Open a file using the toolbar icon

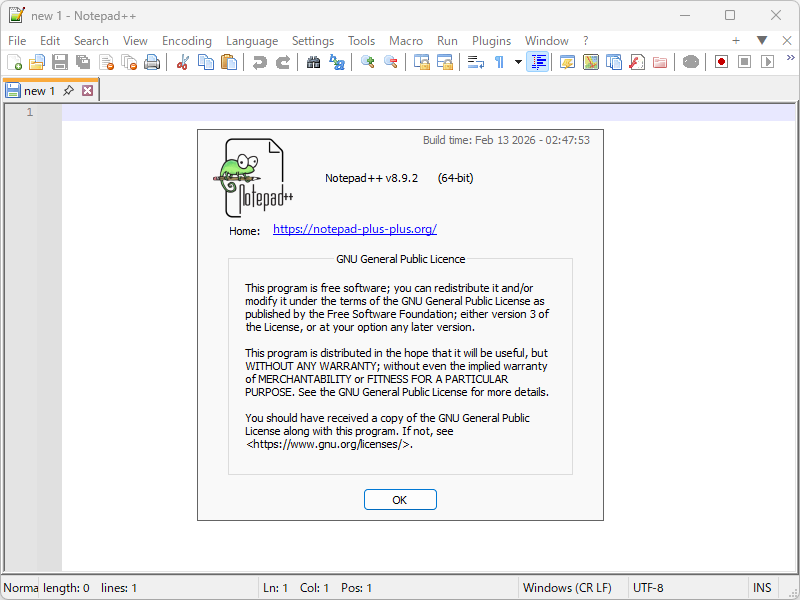coord(37,61)
